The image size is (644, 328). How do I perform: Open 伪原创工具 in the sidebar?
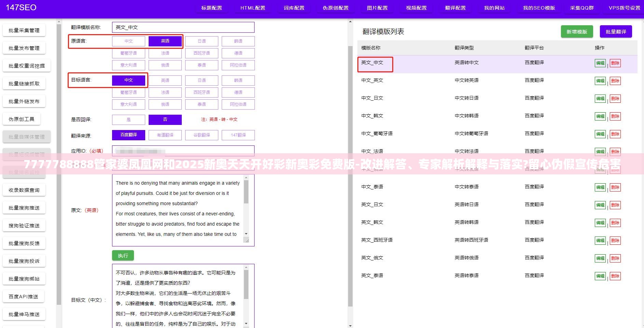coord(22,119)
